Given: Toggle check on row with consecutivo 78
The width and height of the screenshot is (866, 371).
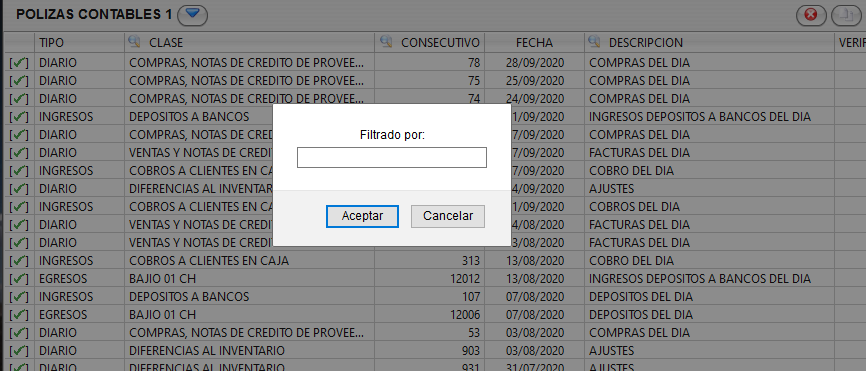Looking at the screenshot, I should [x=19, y=63].
